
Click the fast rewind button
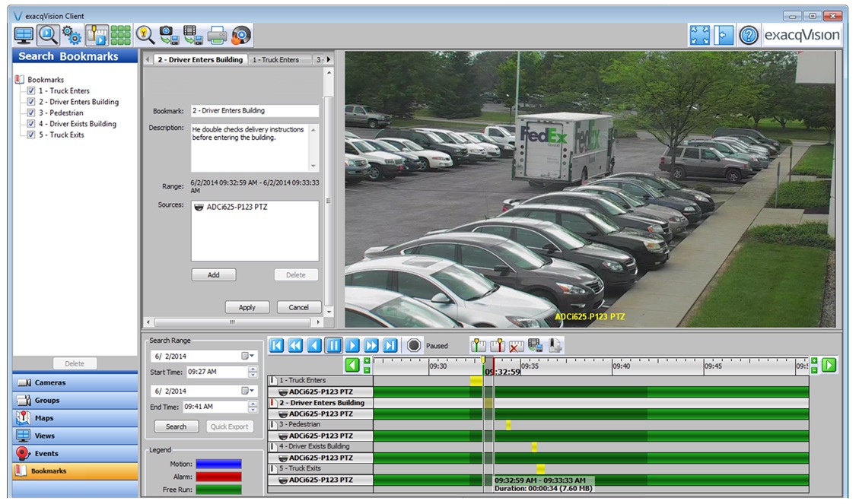pos(296,345)
